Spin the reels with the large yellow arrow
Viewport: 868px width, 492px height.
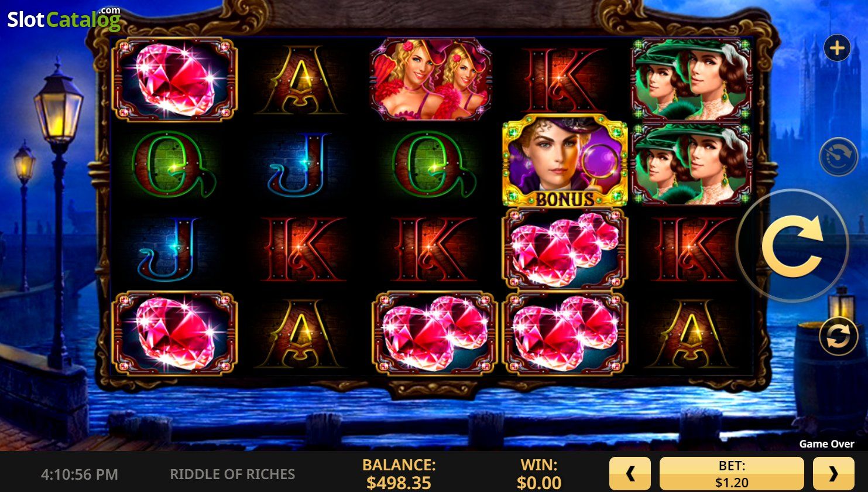tap(792, 246)
